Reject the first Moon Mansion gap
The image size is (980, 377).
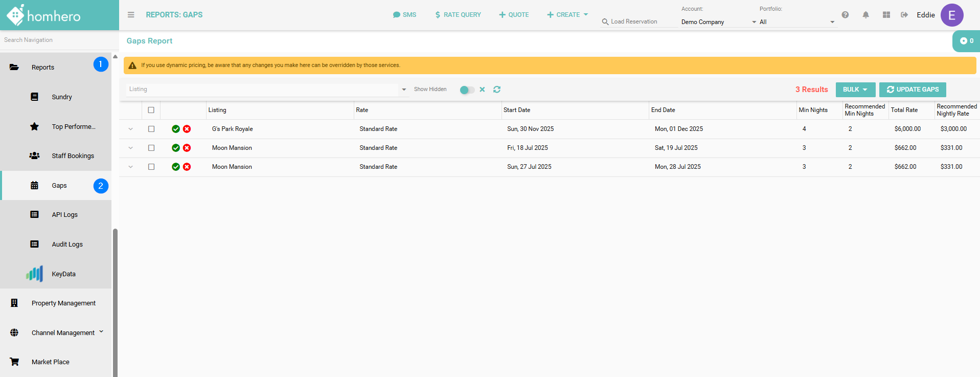click(x=187, y=148)
